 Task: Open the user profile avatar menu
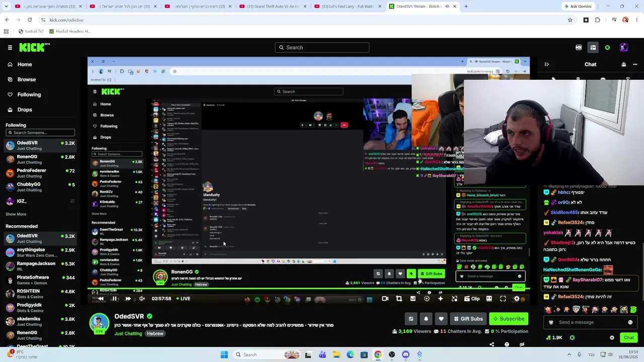[x=624, y=47]
